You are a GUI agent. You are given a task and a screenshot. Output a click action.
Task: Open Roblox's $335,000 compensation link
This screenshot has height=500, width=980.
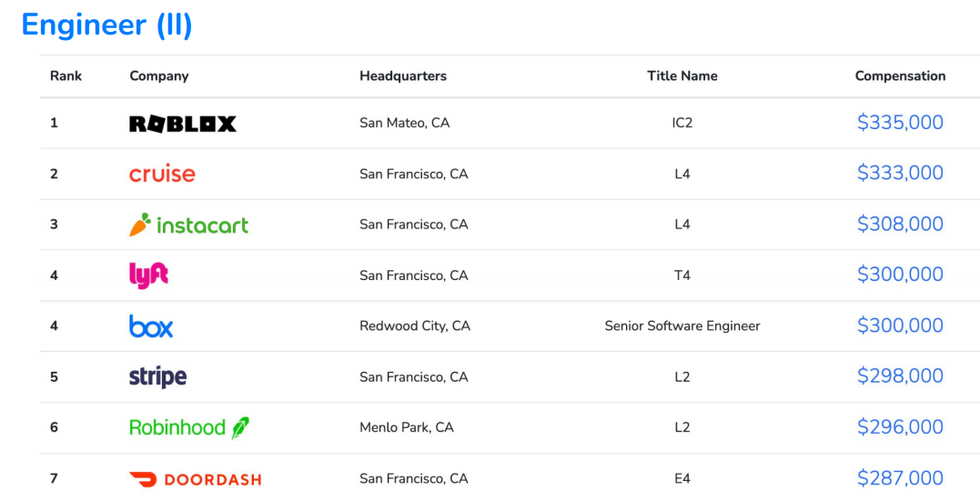[x=900, y=123]
